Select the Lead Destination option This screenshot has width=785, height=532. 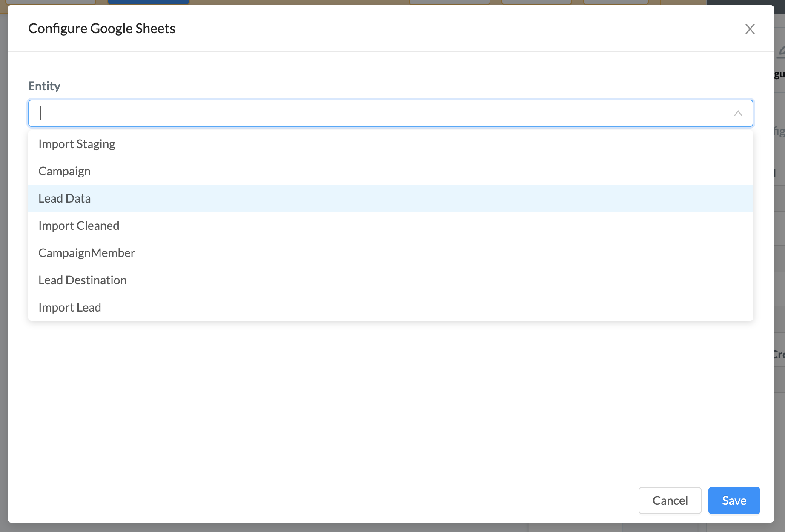click(82, 280)
